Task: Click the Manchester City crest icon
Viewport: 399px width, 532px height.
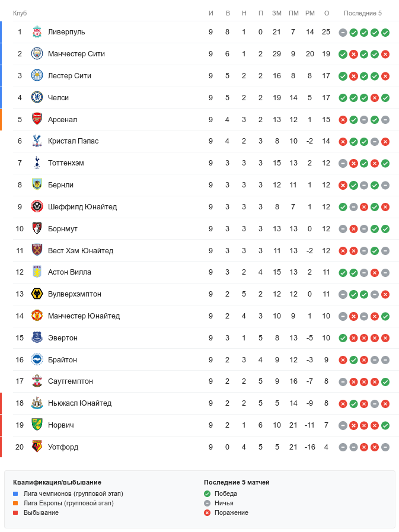Action: click(37, 54)
